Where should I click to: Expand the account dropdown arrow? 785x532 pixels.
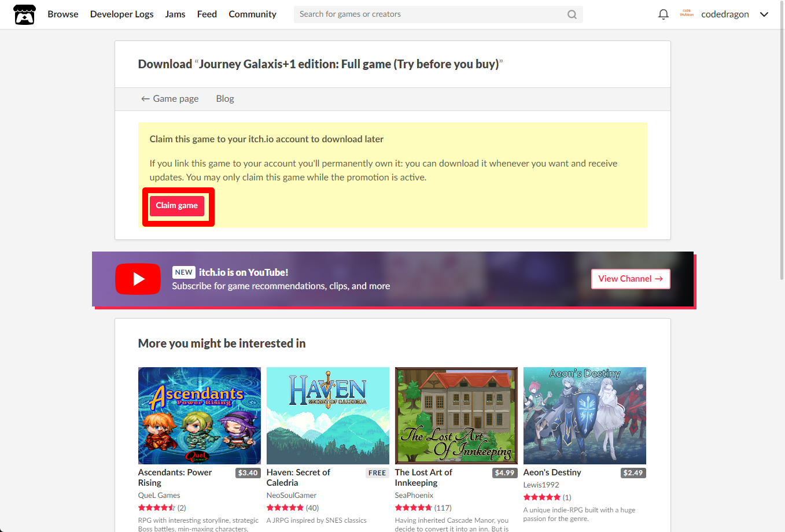764,14
